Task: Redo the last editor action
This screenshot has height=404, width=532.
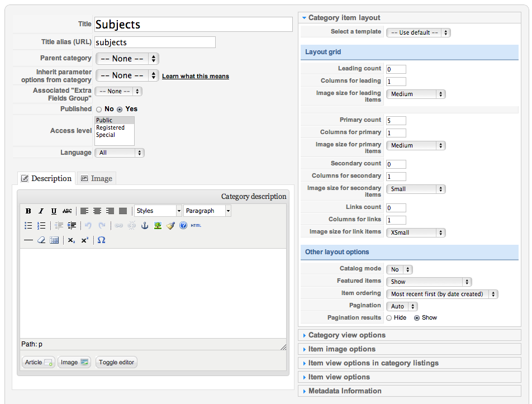Action: point(102,226)
